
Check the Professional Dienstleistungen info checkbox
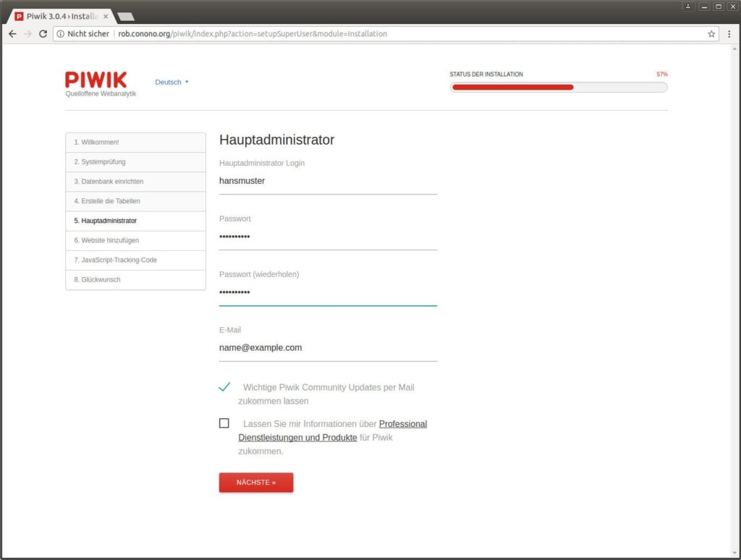pos(224,423)
